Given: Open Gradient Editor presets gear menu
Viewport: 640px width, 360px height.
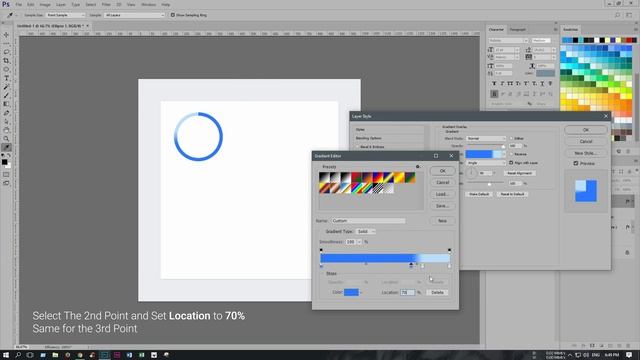Looking at the screenshot, I should (x=418, y=167).
